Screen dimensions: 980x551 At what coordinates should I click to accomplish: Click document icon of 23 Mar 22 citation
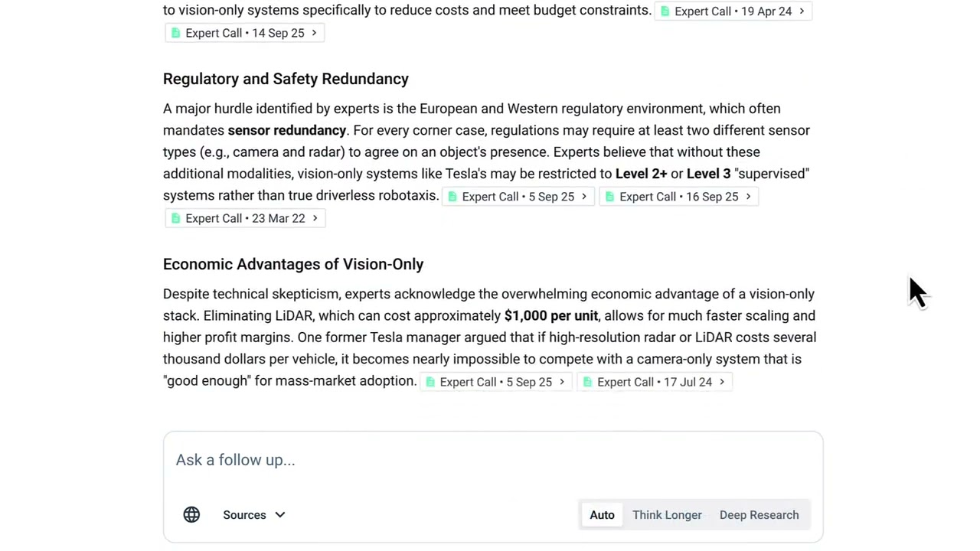(x=176, y=218)
